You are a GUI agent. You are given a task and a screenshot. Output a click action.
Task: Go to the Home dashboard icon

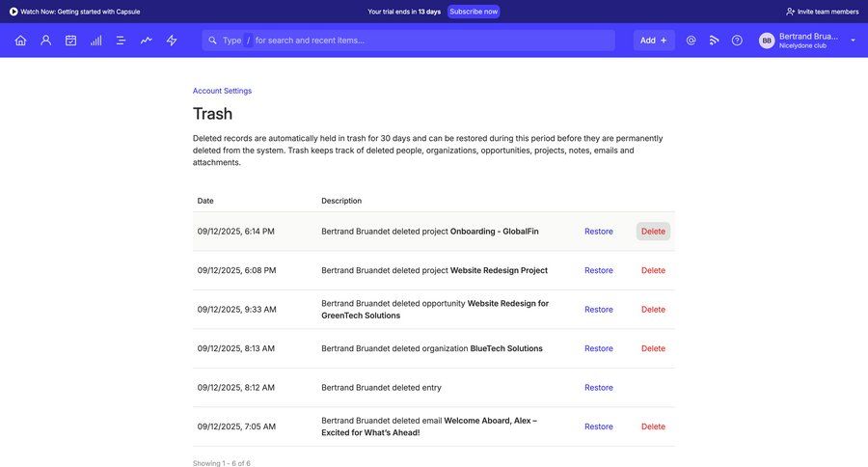click(20, 41)
